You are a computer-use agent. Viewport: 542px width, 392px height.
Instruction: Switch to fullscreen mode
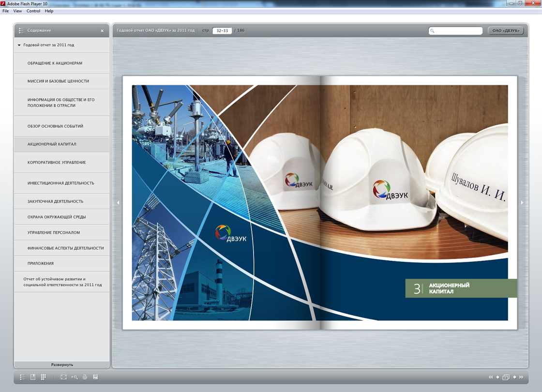pos(63,377)
